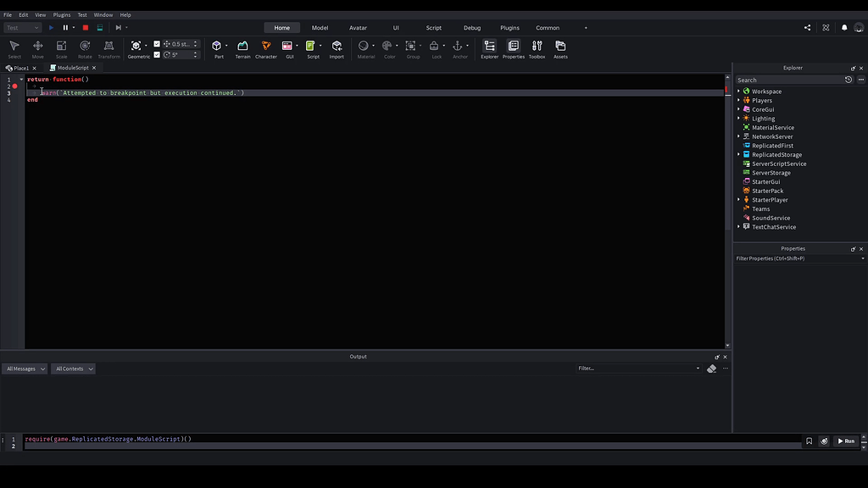Open the File menu

[x=8, y=15]
